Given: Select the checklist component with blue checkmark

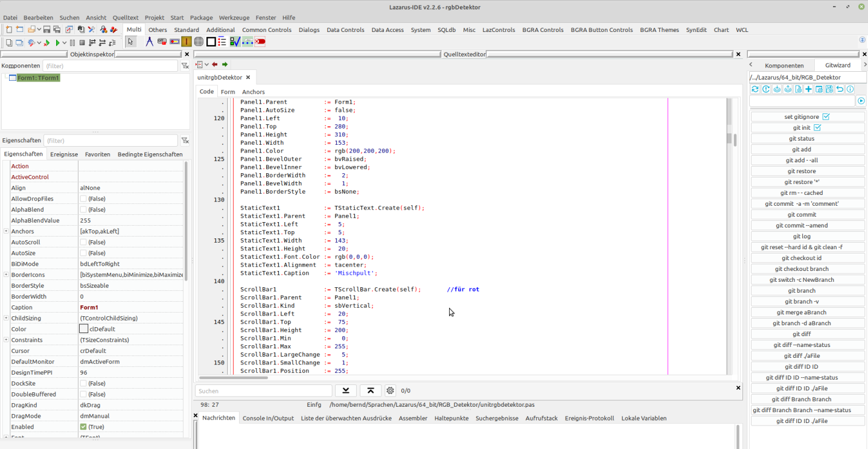Looking at the screenshot, I should pos(234,42).
